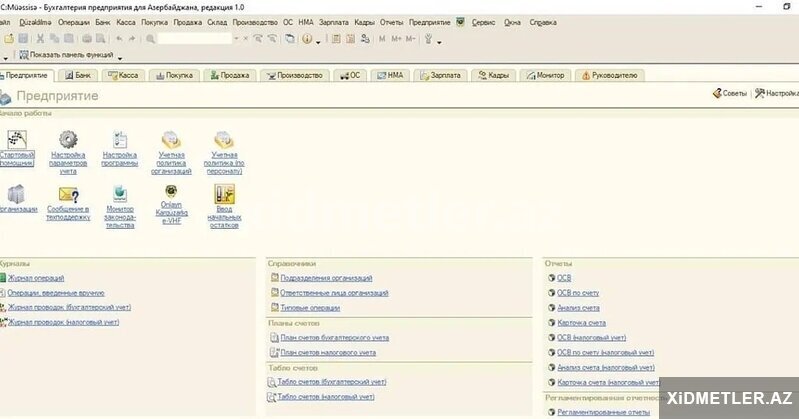Open the Стартовый помощник icon

tap(16, 140)
